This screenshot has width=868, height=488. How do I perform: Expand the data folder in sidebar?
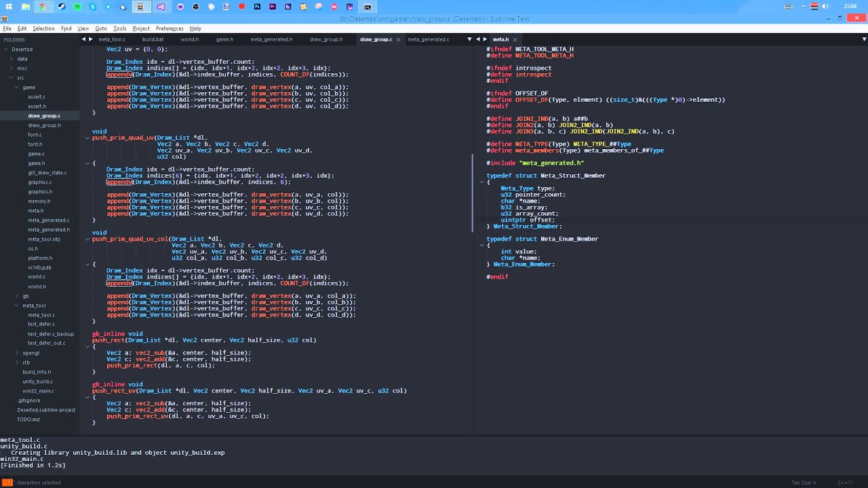click(12, 59)
